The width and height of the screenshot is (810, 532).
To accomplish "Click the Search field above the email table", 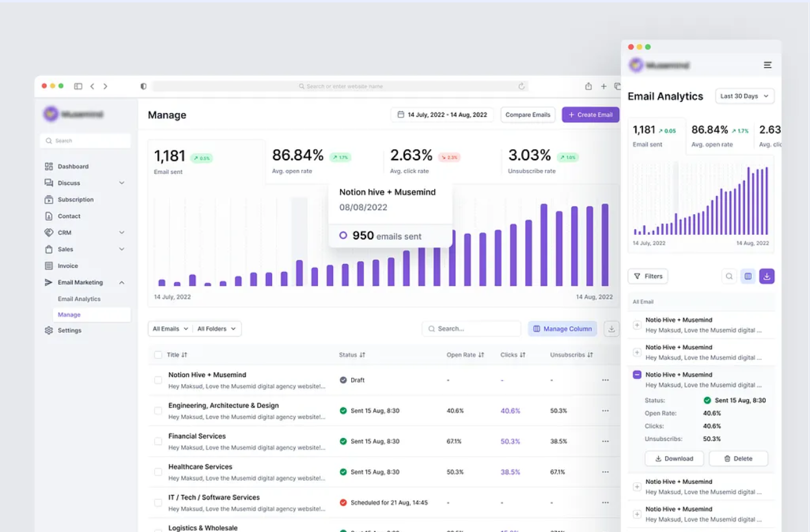I will tap(472, 329).
